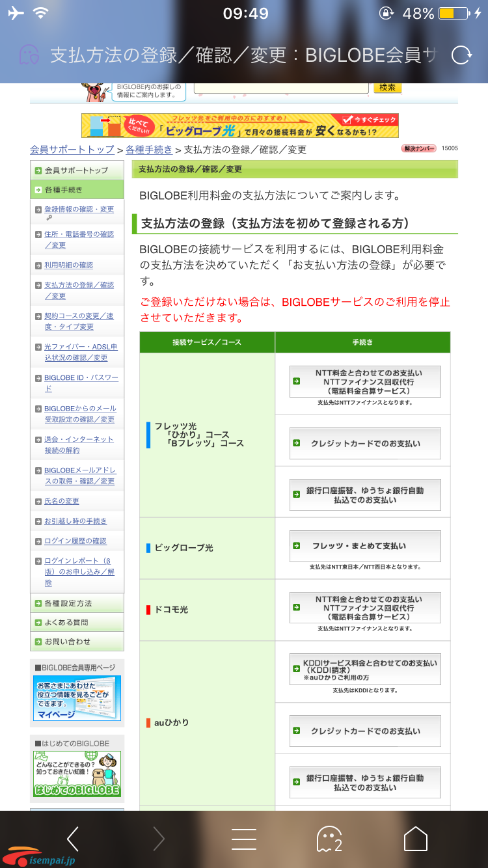This screenshot has width=488, height=868.
Task: Tap the 解決ナンバー red badge
Action: (419, 148)
